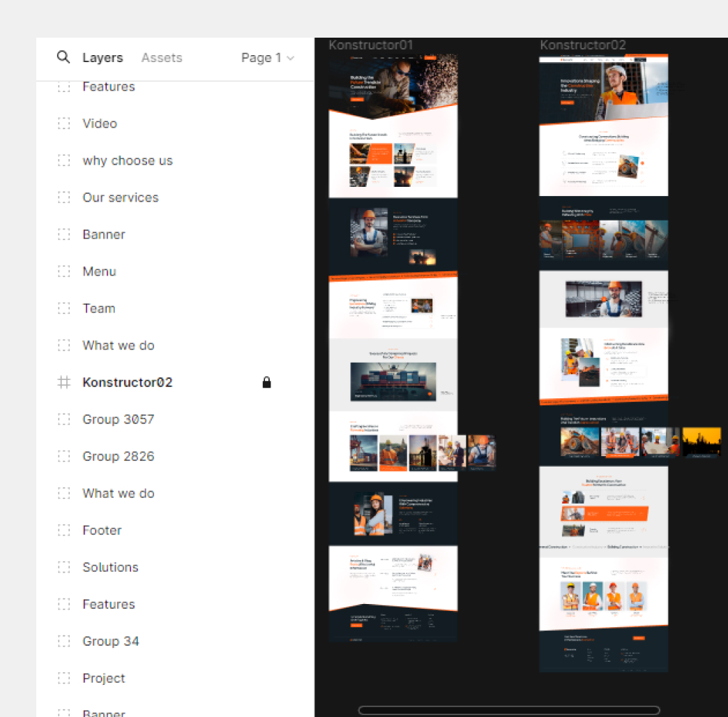Click the group icon of Group 3057
This screenshot has width=728, height=717.
63,419
